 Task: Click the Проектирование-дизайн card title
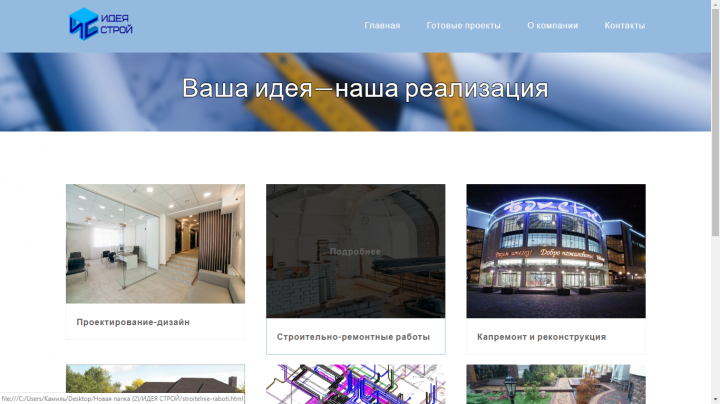[133, 322]
